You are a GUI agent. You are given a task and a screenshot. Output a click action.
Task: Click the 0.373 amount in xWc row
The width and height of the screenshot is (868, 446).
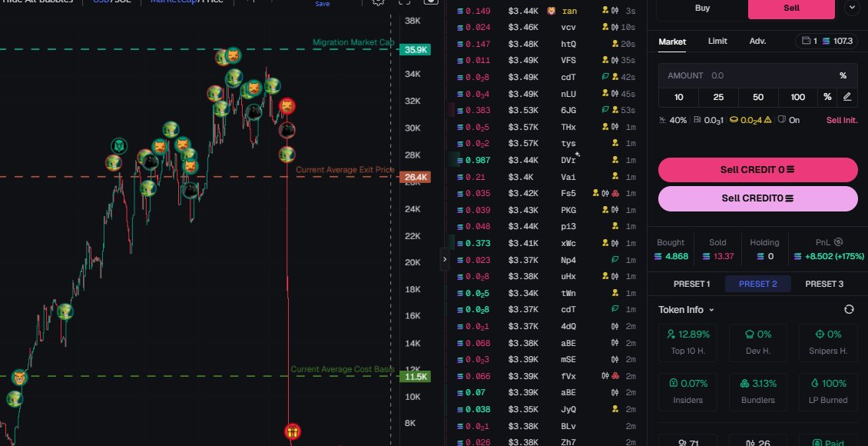[478, 243]
